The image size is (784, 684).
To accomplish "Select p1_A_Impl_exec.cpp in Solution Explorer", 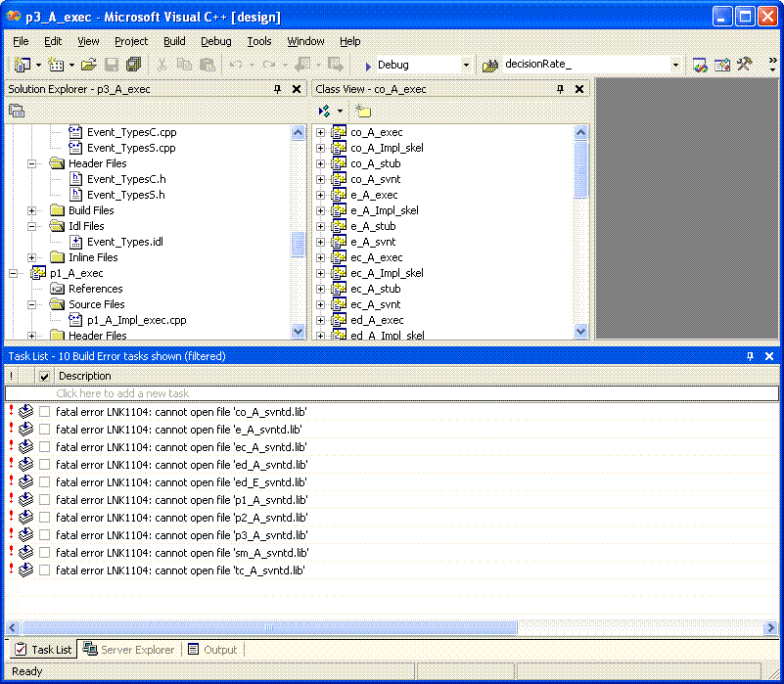I will tap(136, 320).
